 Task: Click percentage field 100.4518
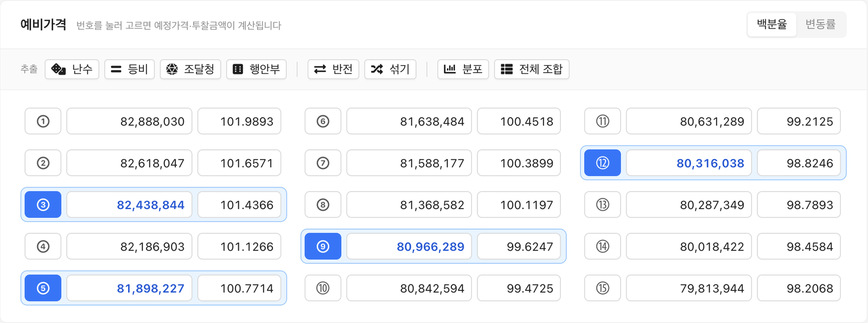(x=519, y=121)
